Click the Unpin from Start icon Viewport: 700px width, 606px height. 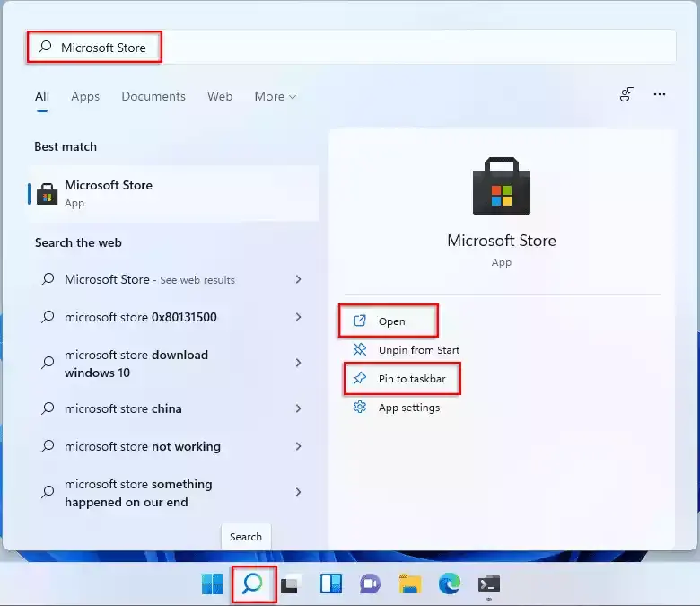[x=360, y=349]
